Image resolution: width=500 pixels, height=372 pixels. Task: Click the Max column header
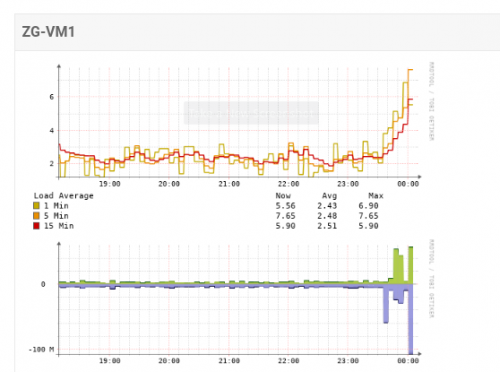[376, 196]
